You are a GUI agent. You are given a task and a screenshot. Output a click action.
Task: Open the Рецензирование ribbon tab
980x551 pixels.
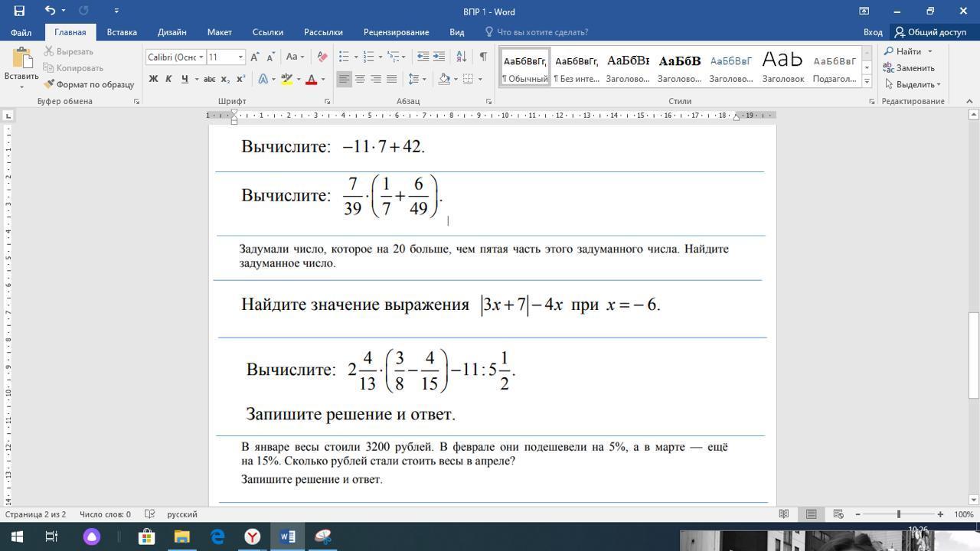[396, 32]
